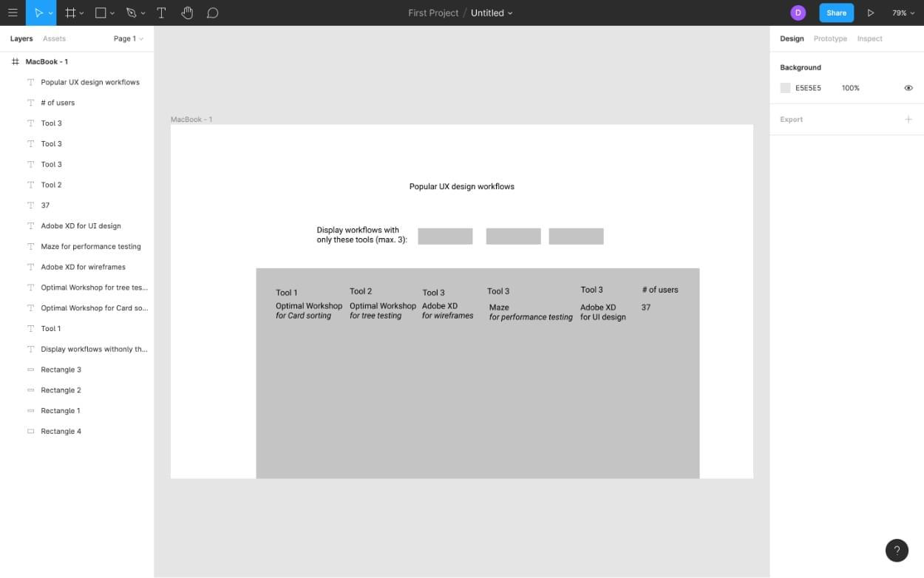Open the Untitled file name dropdown

pos(492,13)
